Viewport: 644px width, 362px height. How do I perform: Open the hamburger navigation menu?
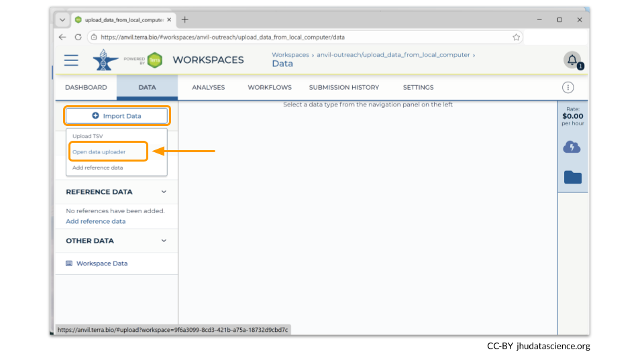click(71, 60)
